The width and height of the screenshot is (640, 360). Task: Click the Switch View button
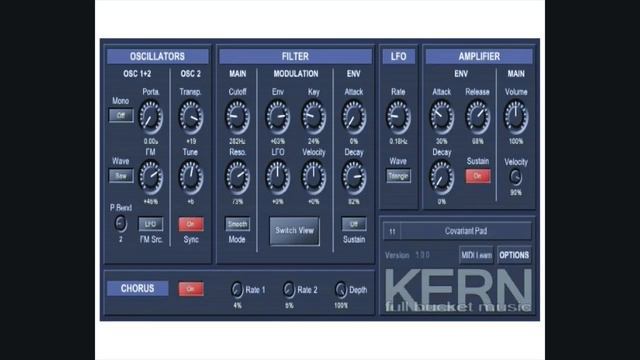point(294,231)
